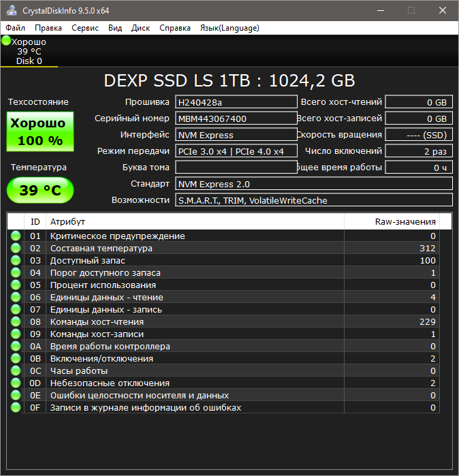Image resolution: width=459 pixels, height=476 pixels.
Task: Open the Сервис menu
Action: (85, 28)
